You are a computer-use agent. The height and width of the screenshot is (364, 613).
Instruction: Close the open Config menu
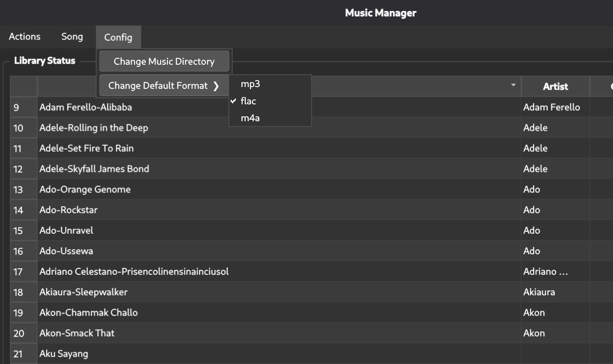[x=118, y=37]
